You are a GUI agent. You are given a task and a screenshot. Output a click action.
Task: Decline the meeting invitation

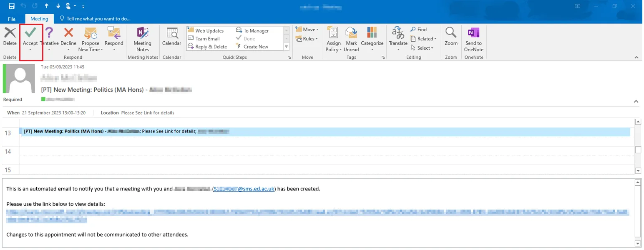point(68,37)
